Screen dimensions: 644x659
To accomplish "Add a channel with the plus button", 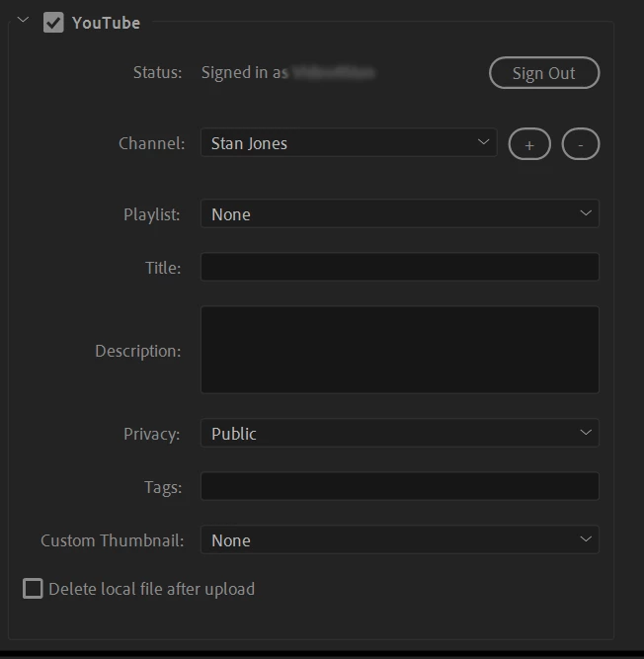I will (529, 144).
